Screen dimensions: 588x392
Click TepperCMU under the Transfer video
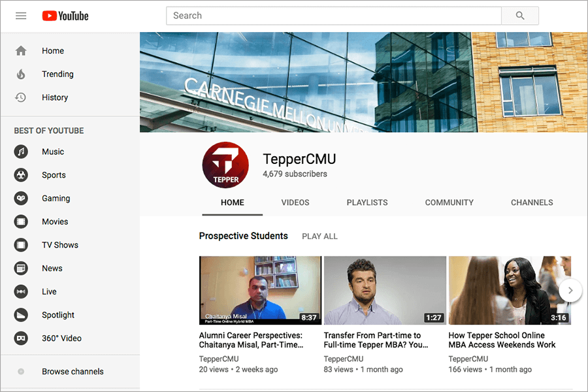click(344, 359)
